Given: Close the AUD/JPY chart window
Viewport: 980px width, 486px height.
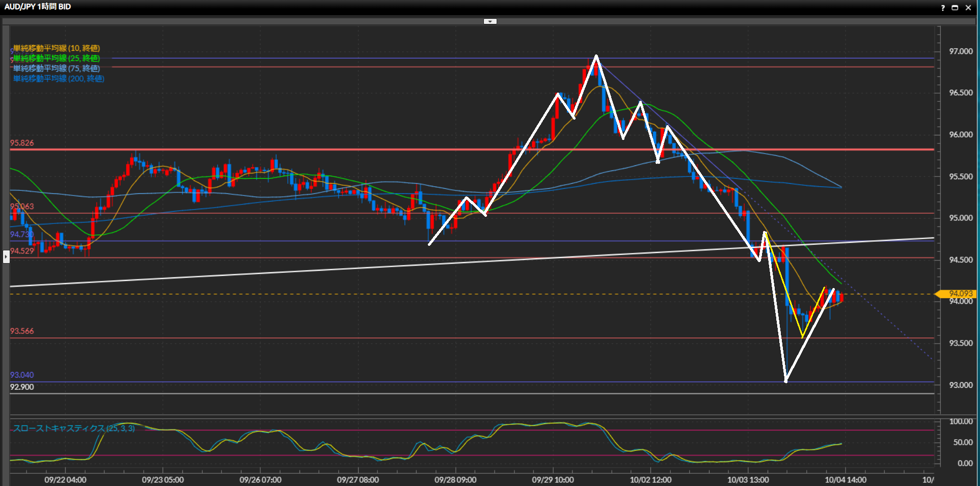Looking at the screenshot, I should pyautogui.click(x=968, y=8).
